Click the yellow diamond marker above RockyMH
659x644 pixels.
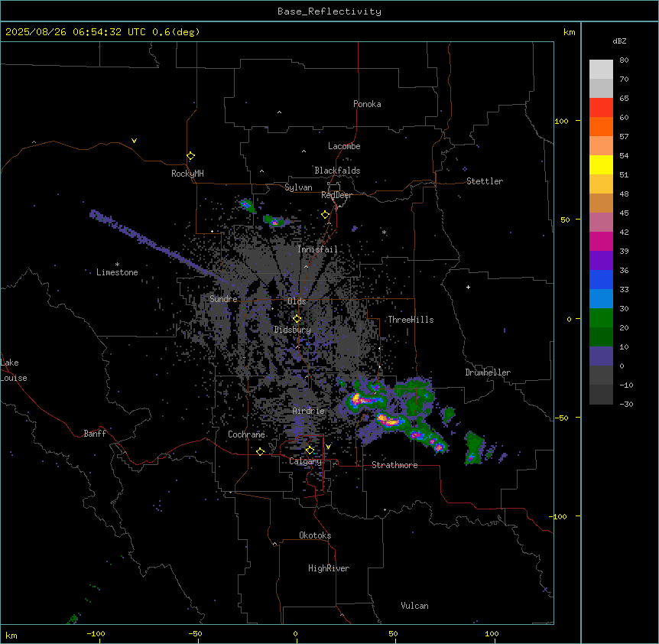tap(191, 156)
